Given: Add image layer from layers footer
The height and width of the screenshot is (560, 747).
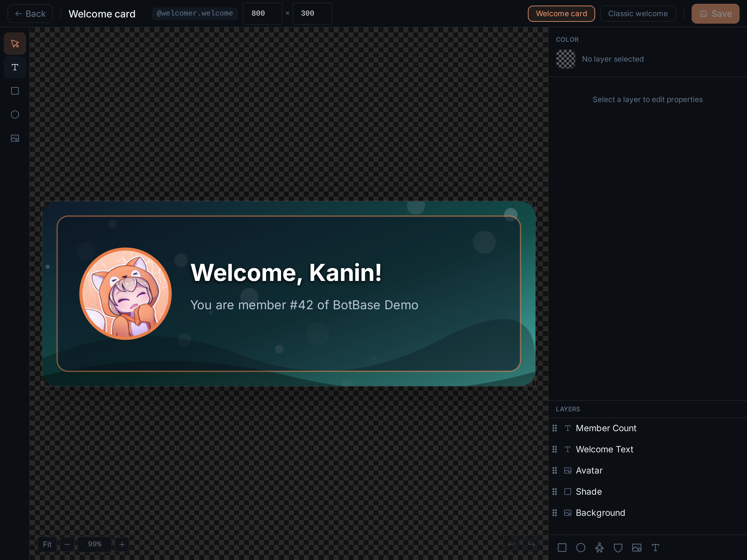Looking at the screenshot, I should coord(637,548).
